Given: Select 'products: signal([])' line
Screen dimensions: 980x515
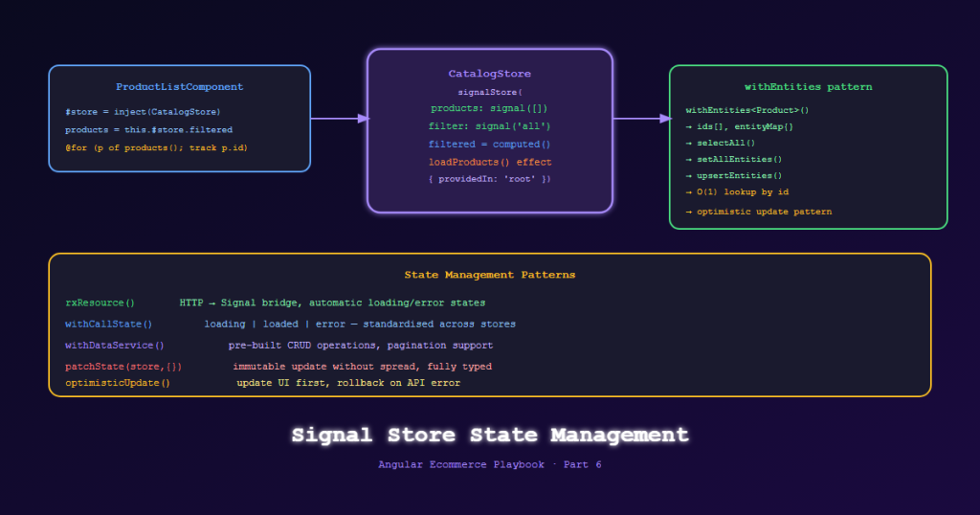Looking at the screenshot, I should point(489,109).
